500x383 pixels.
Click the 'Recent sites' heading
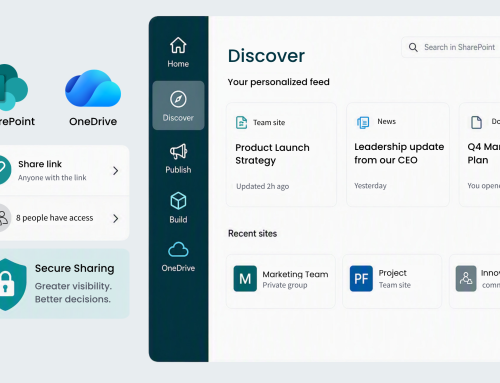pos(252,234)
